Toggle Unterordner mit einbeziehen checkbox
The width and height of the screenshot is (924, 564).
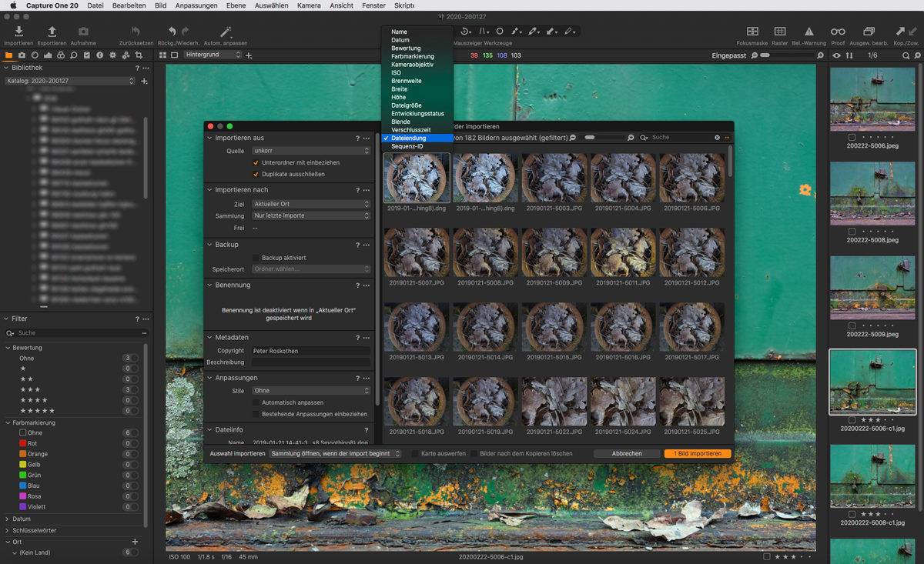tap(256, 162)
